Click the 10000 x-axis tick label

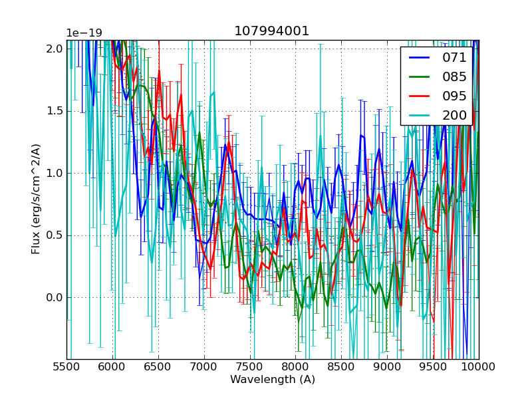click(478, 367)
